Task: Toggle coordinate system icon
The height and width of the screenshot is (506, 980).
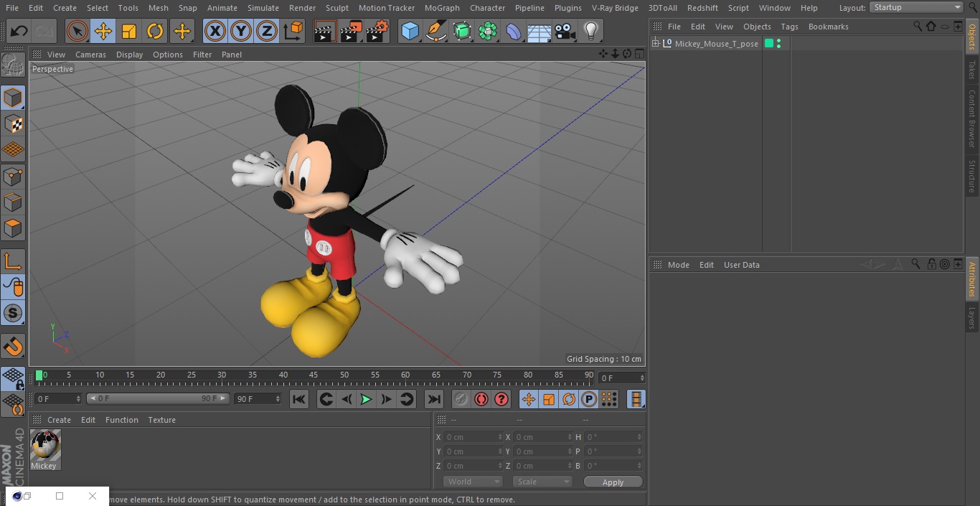Action: pos(293,31)
